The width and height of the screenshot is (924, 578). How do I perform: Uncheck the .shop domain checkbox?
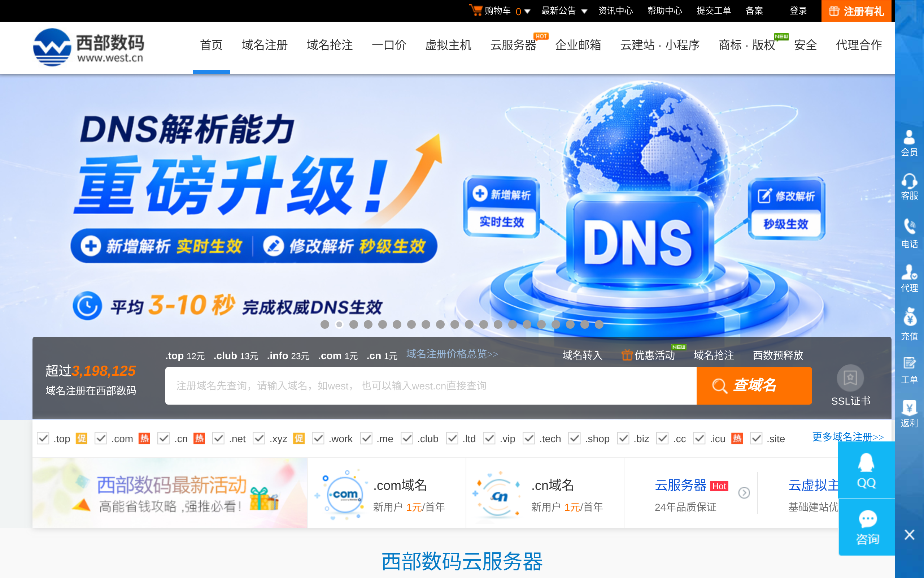tap(575, 439)
